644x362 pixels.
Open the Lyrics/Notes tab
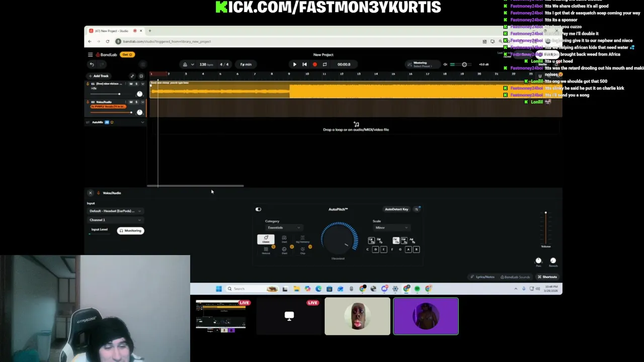[x=482, y=277]
